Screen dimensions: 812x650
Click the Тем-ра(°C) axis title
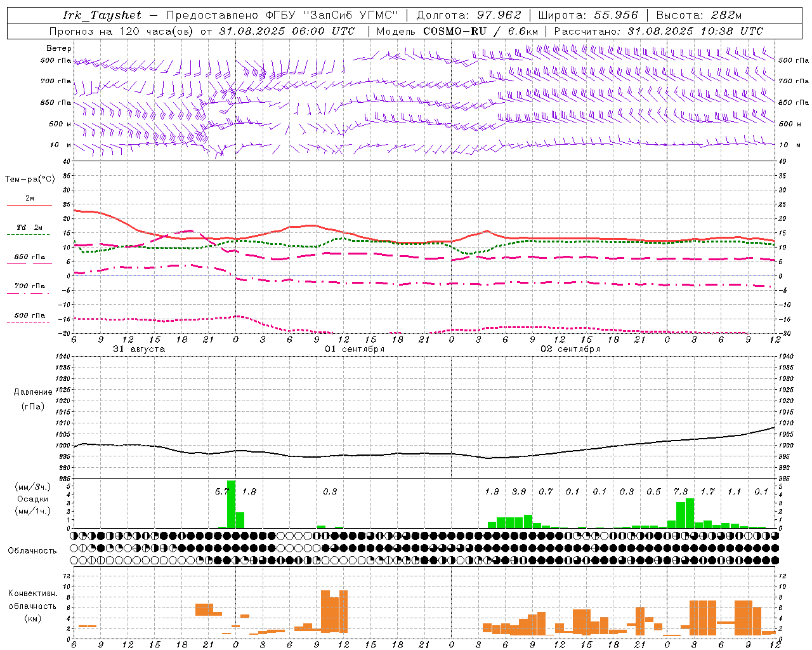click(30, 179)
